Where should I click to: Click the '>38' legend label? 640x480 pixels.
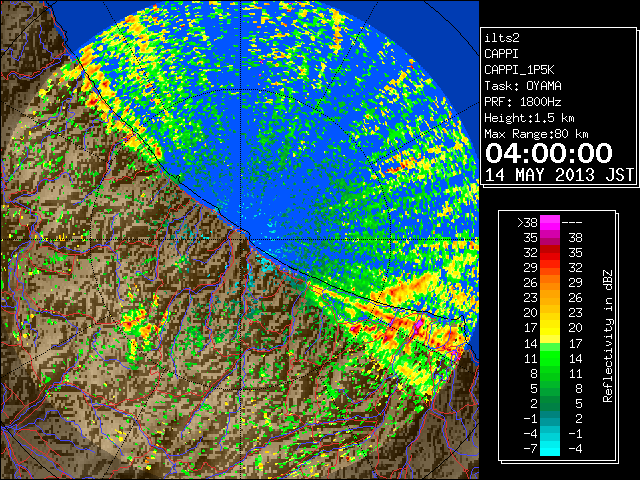click(x=527, y=223)
